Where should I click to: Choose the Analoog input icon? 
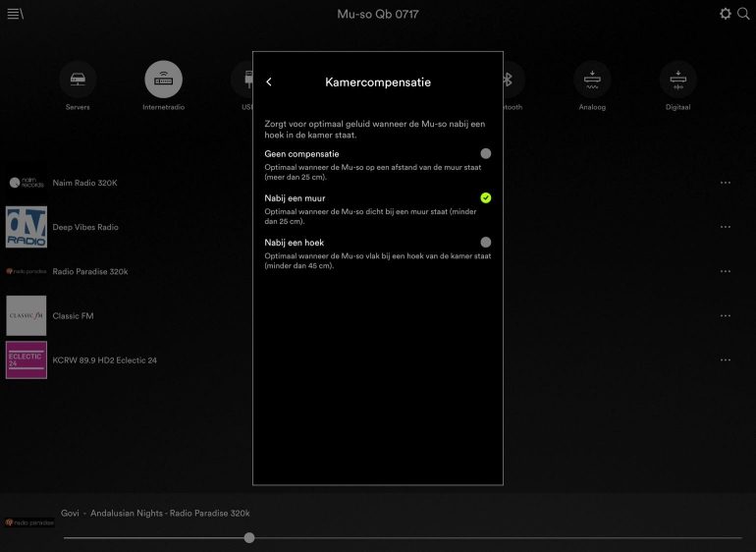click(592, 80)
